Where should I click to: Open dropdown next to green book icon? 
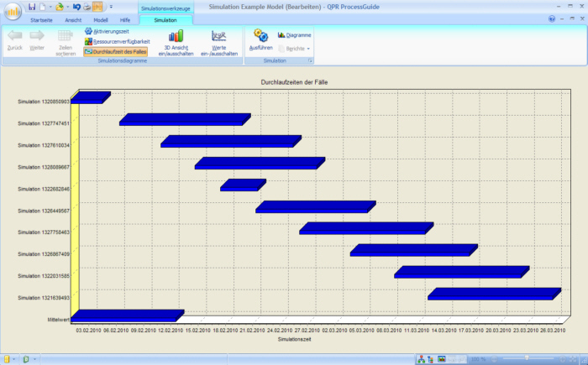pyautogui.click(x=34, y=359)
